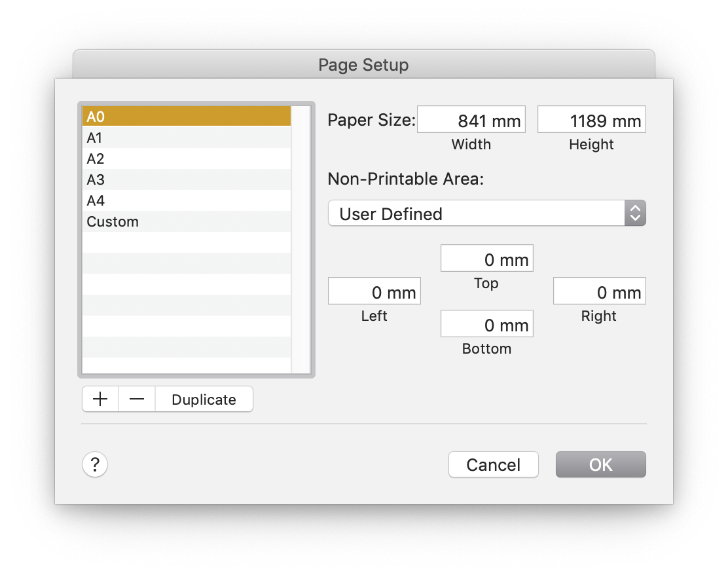Click the paper Width field

tap(471, 120)
